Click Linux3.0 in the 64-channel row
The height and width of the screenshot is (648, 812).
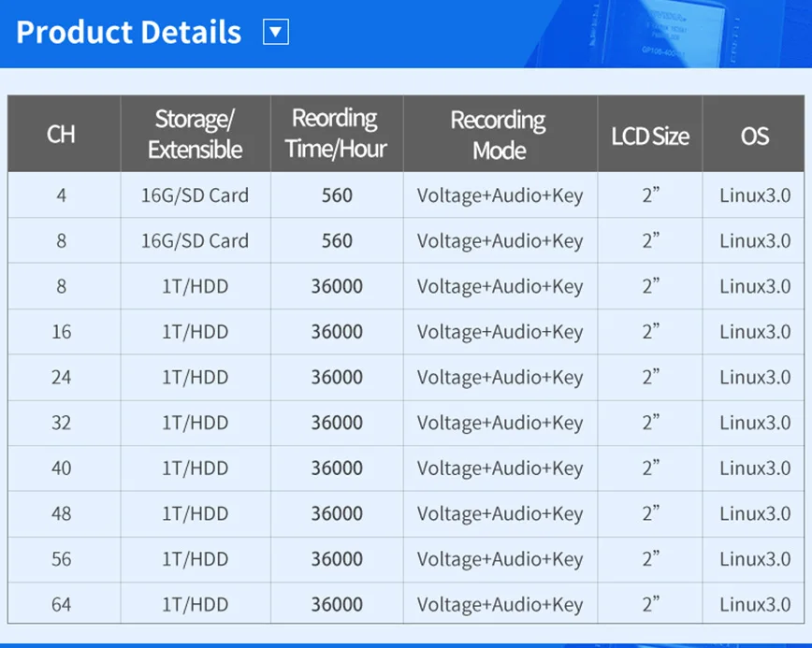(x=755, y=604)
